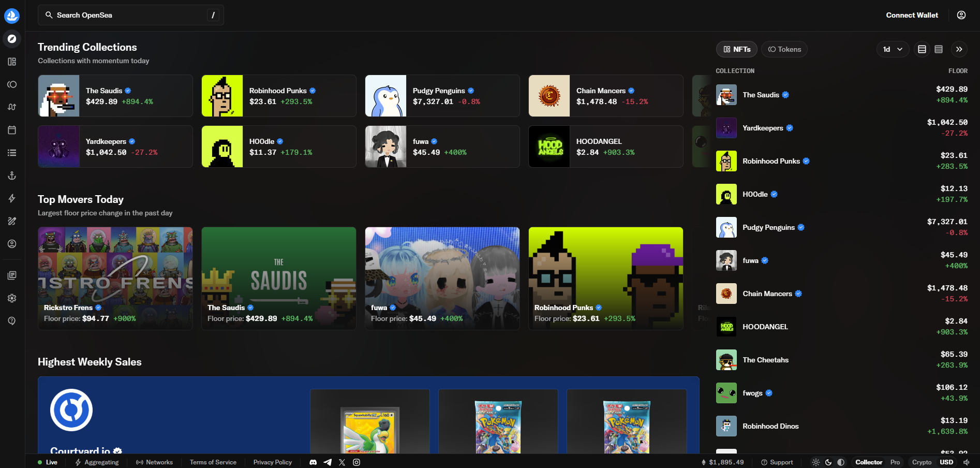The width and height of the screenshot is (980, 468).
Task: Switch to dark theme moon icon
Action: pyautogui.click(x=828, y=462)
